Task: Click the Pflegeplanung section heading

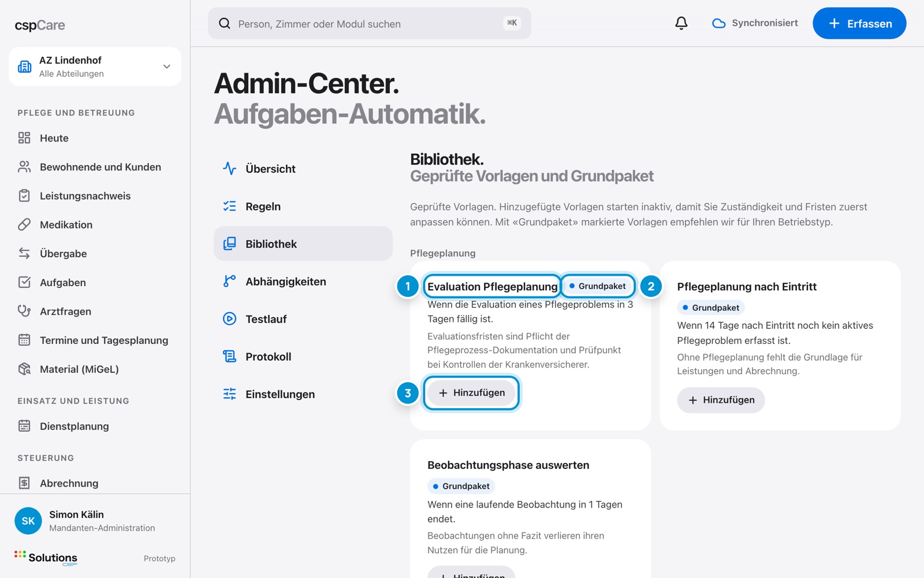Action: (x=443, y=253)
